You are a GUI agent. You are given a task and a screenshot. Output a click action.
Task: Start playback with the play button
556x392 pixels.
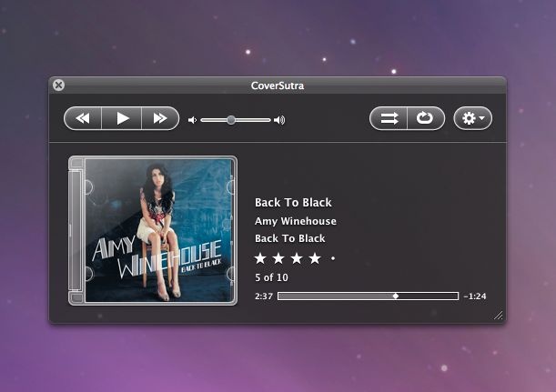pyautogui.click(x=122, y=118)
